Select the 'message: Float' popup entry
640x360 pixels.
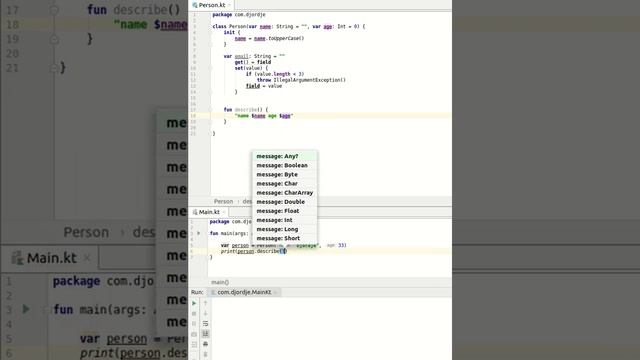pyautogui.click(x=284, y=211)
